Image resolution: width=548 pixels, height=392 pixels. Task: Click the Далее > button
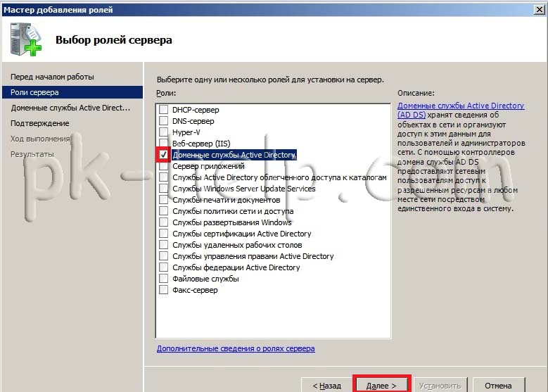[381, 386]
